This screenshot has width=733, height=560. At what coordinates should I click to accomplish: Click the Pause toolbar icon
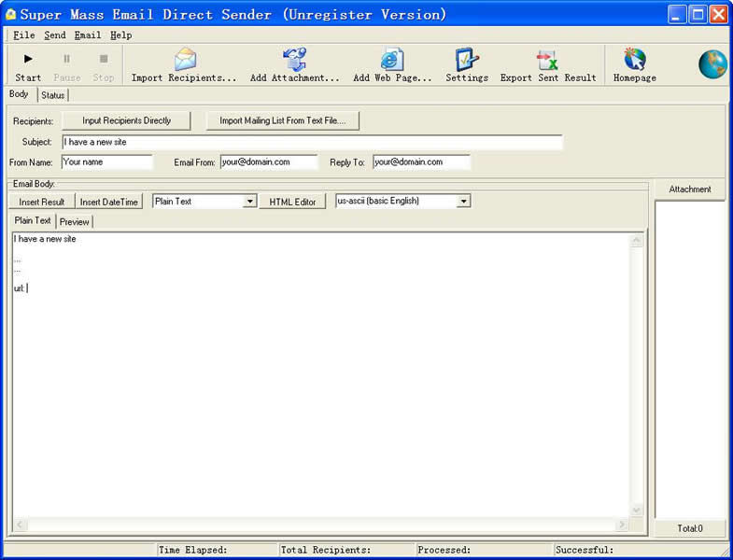click(x=66, y=59)
